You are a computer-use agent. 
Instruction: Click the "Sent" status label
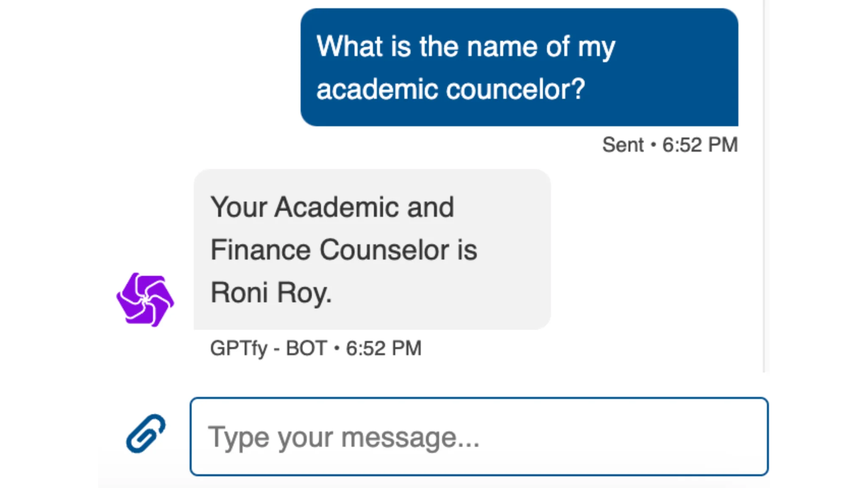coord(623,145)
